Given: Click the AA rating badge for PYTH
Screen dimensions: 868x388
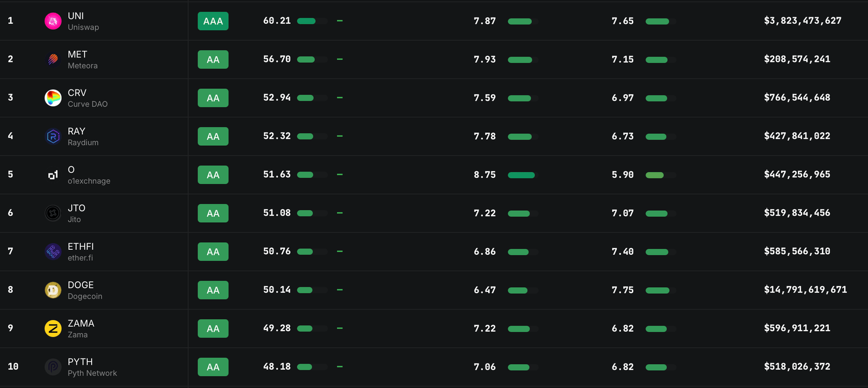Looking at the screenshot, I should click(213, 367).
